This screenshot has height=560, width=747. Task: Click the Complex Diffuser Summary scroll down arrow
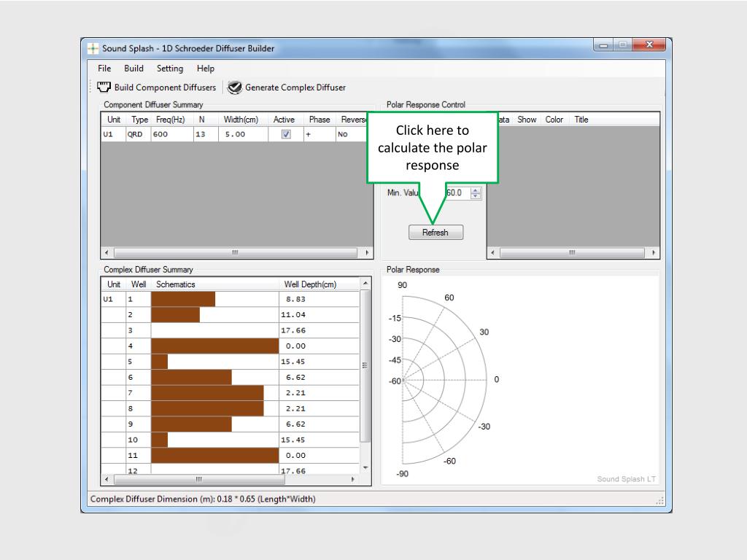tap(365, 468)
